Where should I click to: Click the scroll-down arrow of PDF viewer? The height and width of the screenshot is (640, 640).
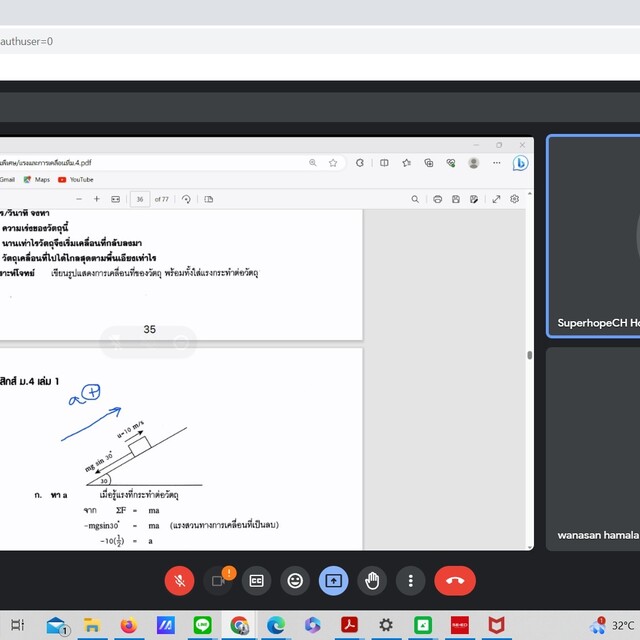point(530,547)
